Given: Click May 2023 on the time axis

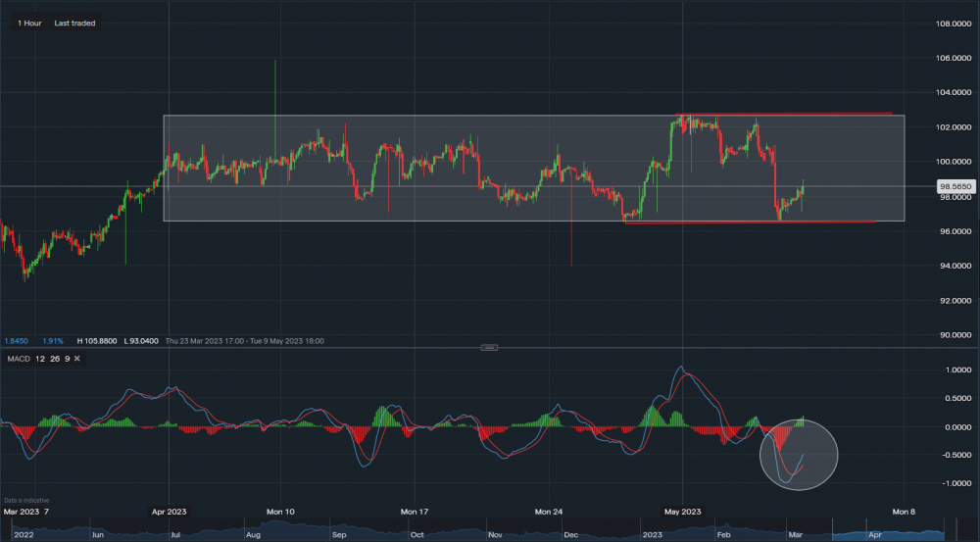Looking at the screenshot, I should [x=683, y=512].
